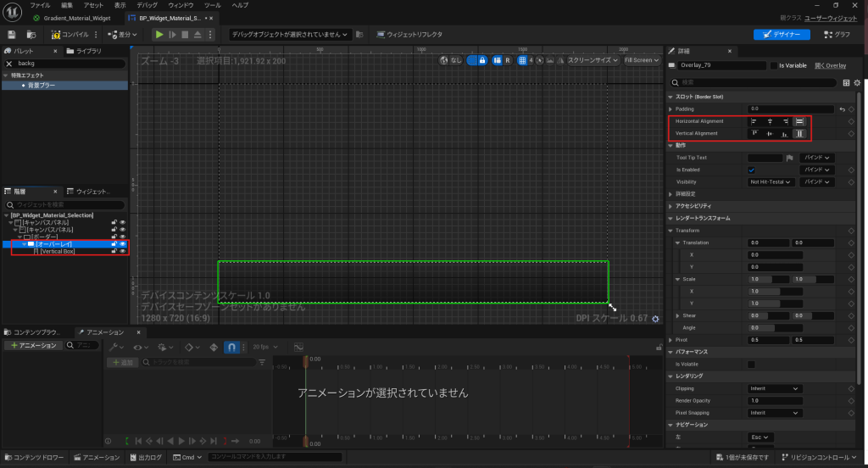This screenshot has height=468, width=868.
Task: Open the ファイル menu
Action: (x=40, y=5)
